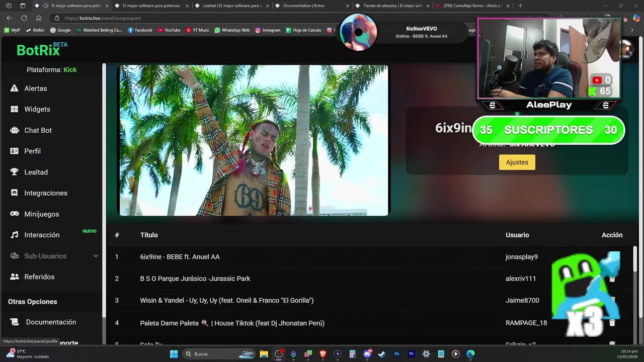Screen dimensions: 644x362
Task: Open Premiere Pro from the taskbar
Action: (x=412, y=354)
